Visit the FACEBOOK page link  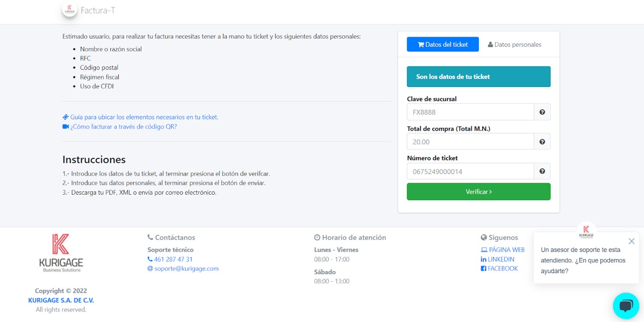(502, 269)
